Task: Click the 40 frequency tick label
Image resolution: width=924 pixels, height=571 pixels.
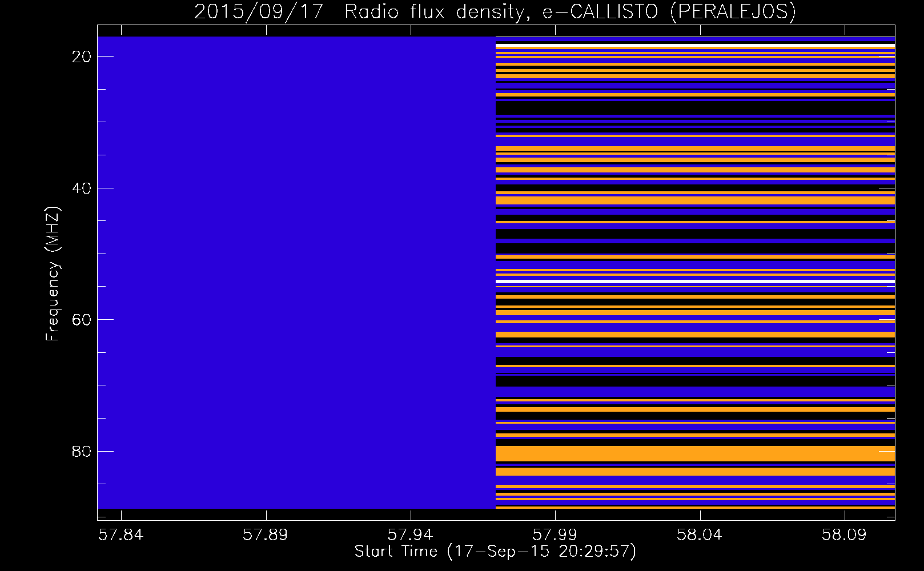Action: pos(82,188)
